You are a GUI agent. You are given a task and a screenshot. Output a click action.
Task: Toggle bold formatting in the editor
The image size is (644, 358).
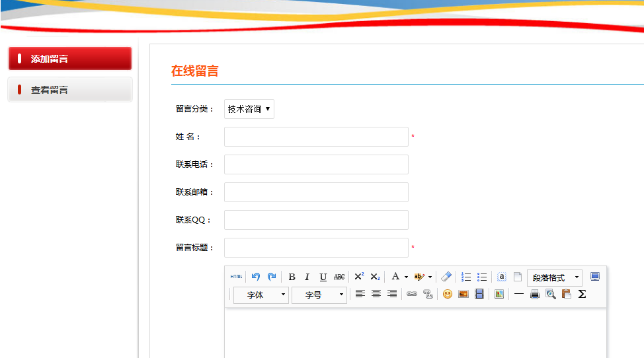(x=292, y=277)
